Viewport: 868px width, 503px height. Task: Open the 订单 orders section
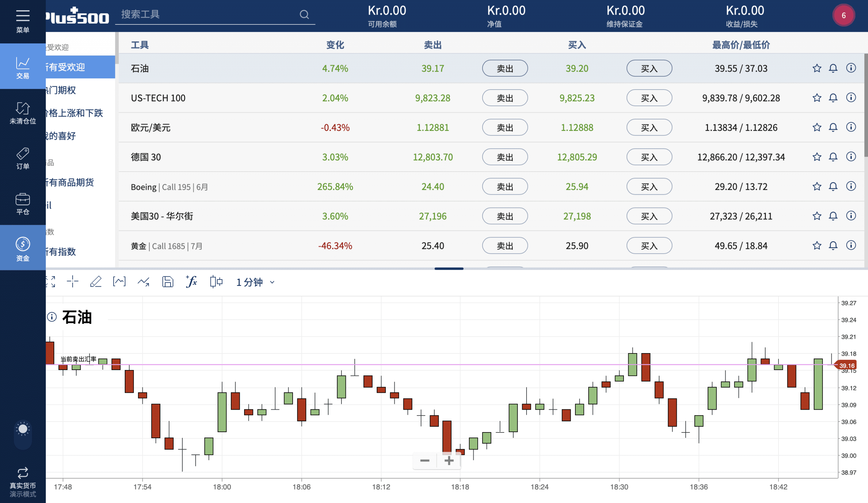[23, 158]
